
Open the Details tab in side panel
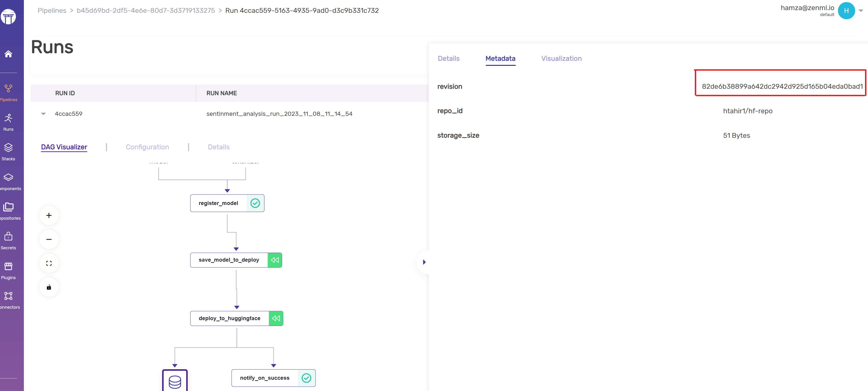coord(449,59)
